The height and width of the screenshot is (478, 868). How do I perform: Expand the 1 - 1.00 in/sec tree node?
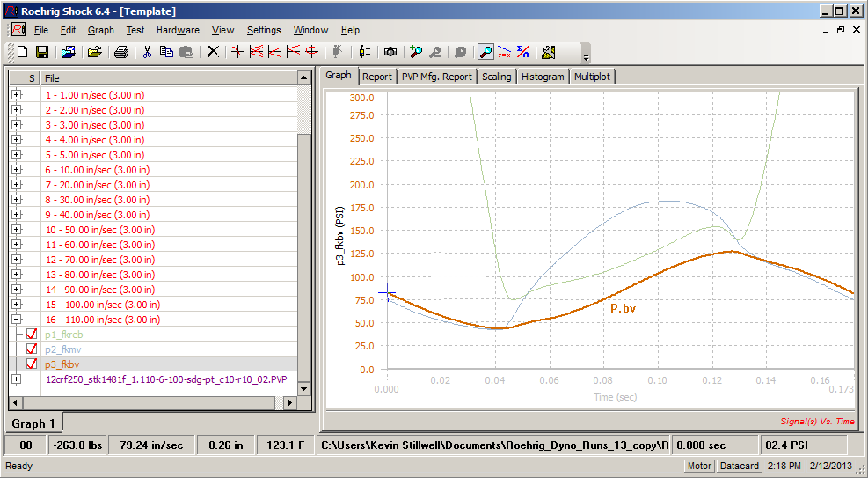(16, 95)
